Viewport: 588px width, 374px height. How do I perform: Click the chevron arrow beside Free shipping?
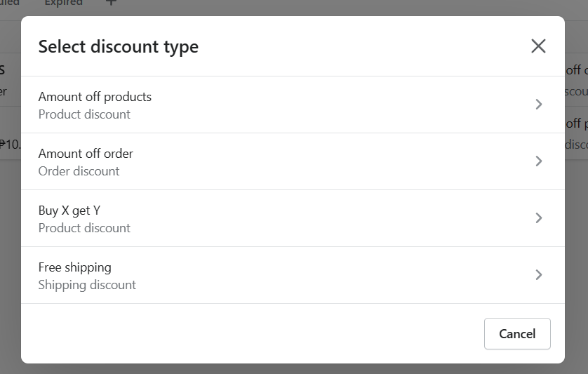click(538, 275)
